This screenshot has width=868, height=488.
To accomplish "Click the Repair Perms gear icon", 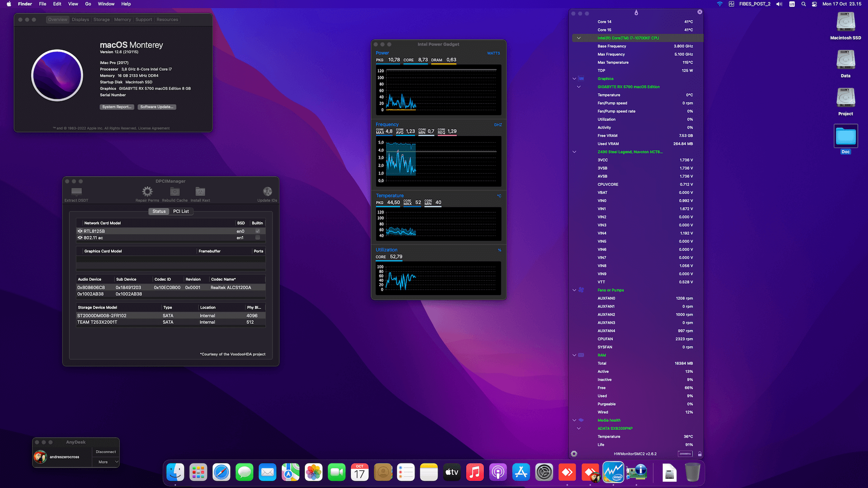I will pyautogui.click(x=147, y=192).
